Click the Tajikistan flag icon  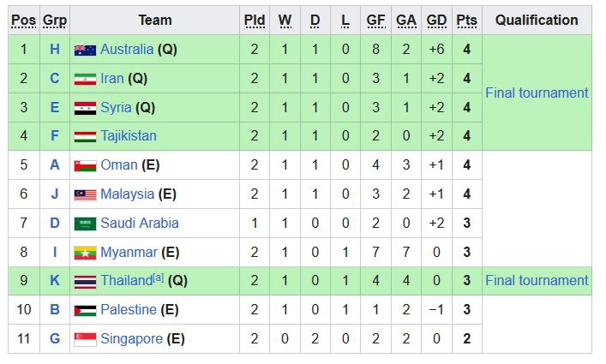point(85,136)
